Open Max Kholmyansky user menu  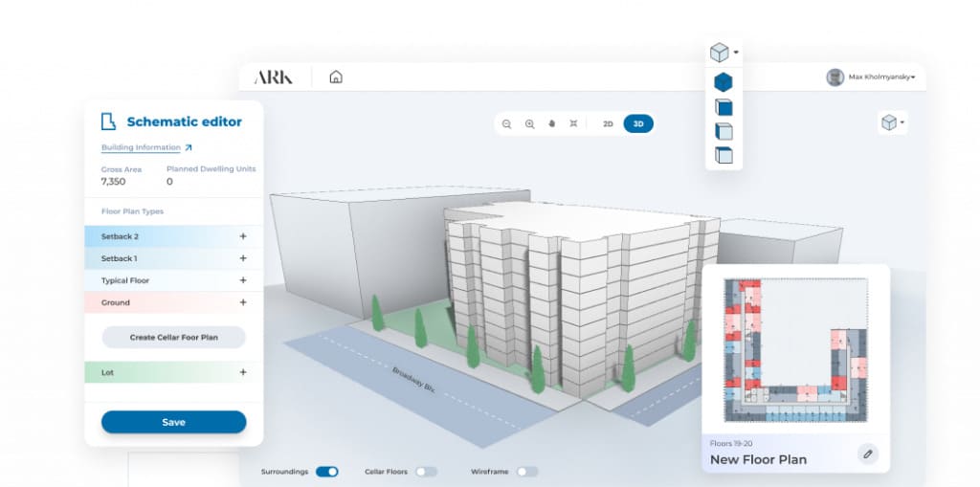point(881,77)
